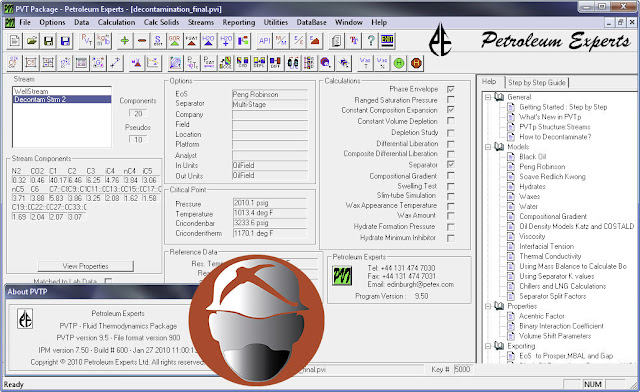Click the New file toolbar icon
This screenshot has width=640, height=392.
[x=15, y=41]
